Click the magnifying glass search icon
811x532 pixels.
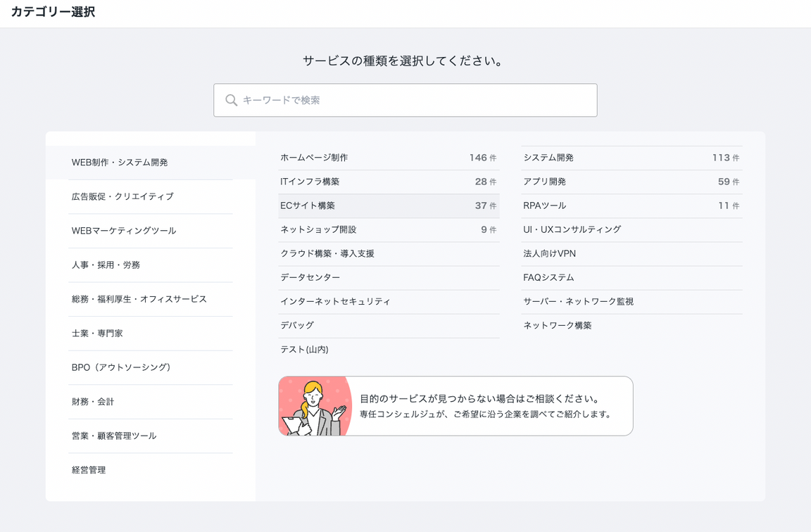pos(231,101)
